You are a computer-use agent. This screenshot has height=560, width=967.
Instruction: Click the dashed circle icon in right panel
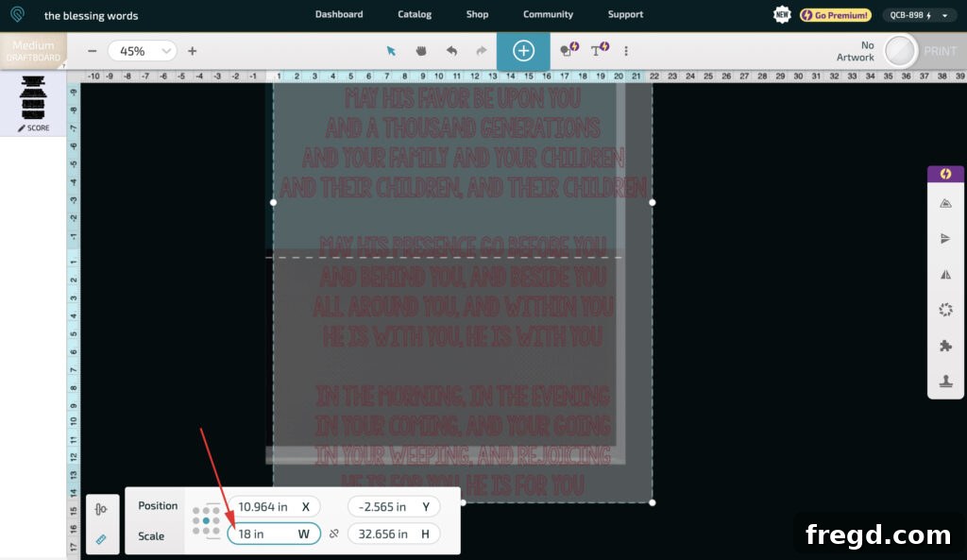[945, 310]
